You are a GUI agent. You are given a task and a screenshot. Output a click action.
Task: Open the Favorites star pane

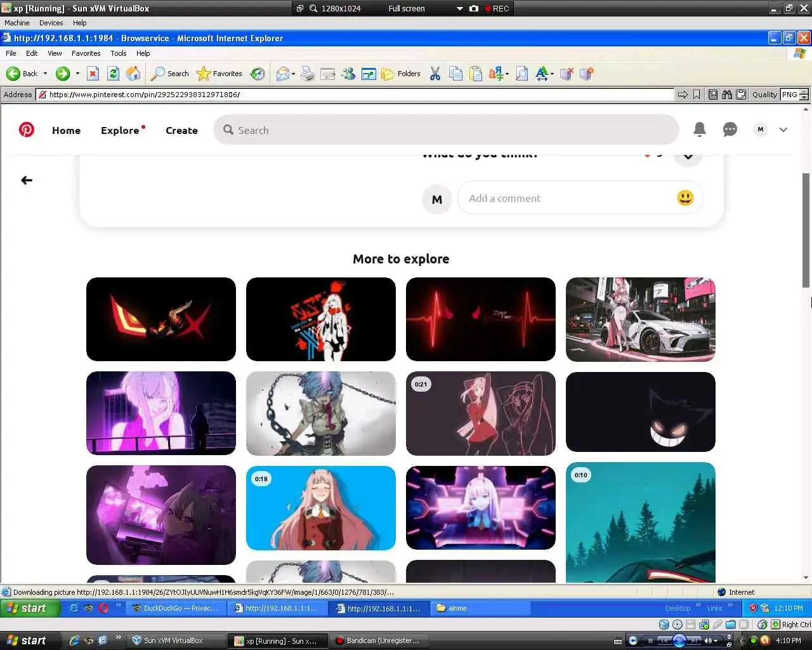coord(219,74)
